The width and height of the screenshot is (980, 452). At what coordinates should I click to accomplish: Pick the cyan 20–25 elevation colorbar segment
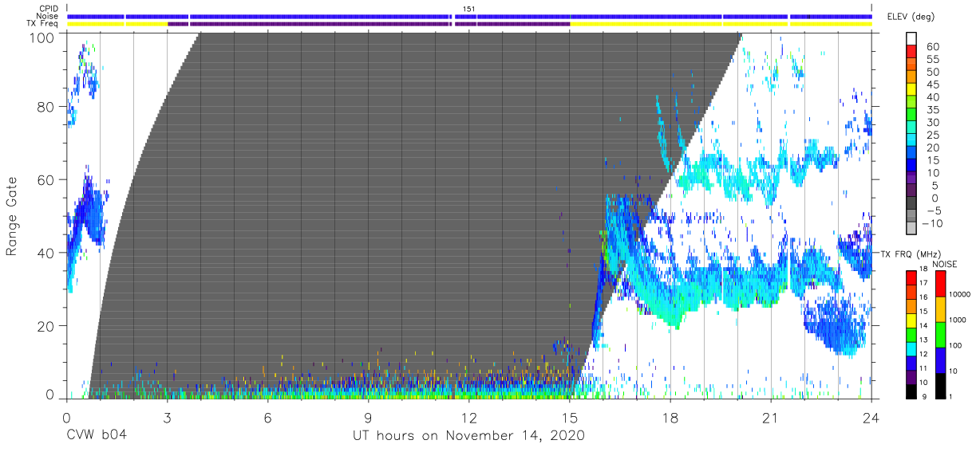coord(912,140)
